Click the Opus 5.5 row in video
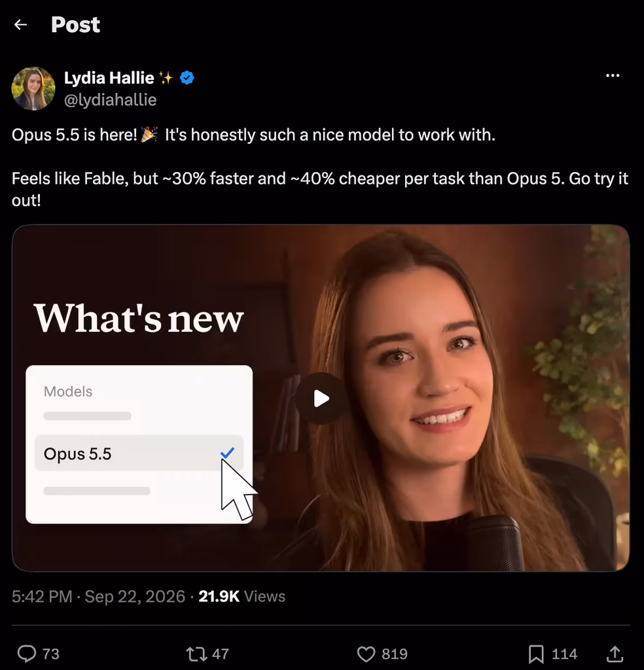The height and width of the screenshot is (670, 644). click(x=139, y=453)
